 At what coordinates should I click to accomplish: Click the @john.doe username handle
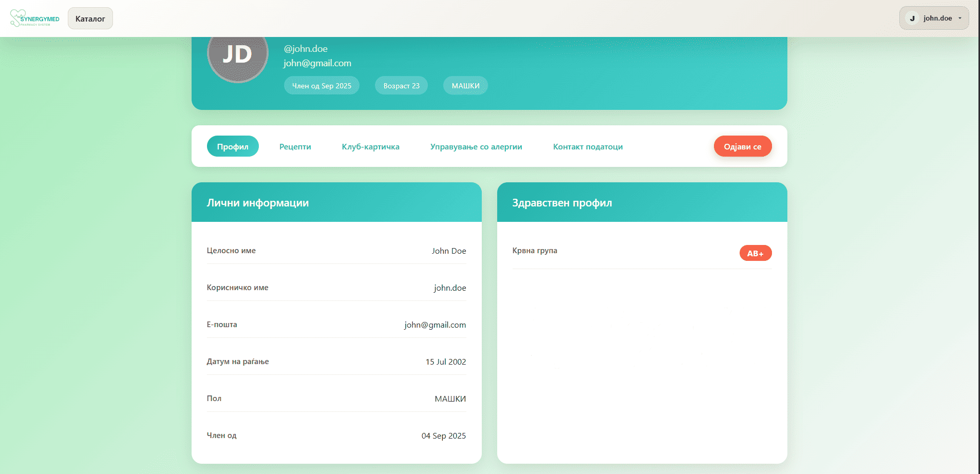[306, 49]
